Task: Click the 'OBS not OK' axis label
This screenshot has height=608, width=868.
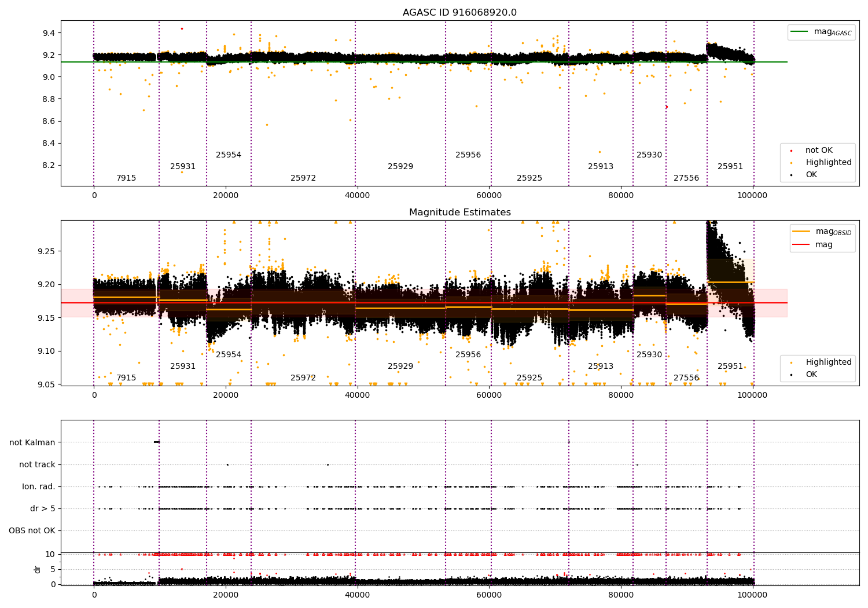Action: [x=32, y=530]
